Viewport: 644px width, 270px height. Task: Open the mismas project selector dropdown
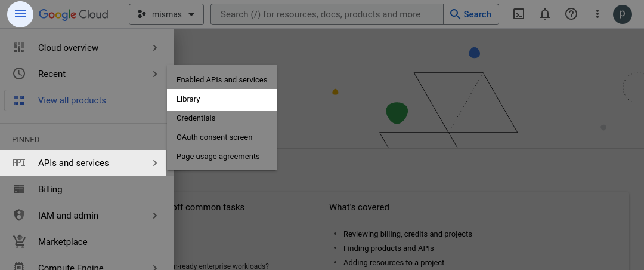[x=166, y=14]
